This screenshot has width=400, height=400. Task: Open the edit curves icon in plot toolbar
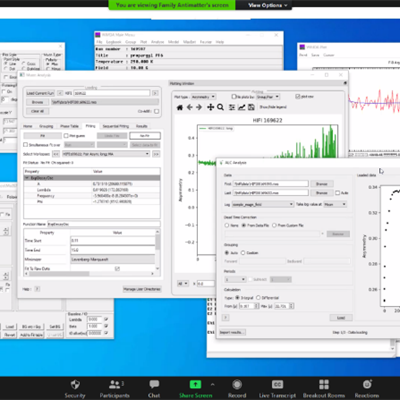pyautogui.click(x=242, y=107)
